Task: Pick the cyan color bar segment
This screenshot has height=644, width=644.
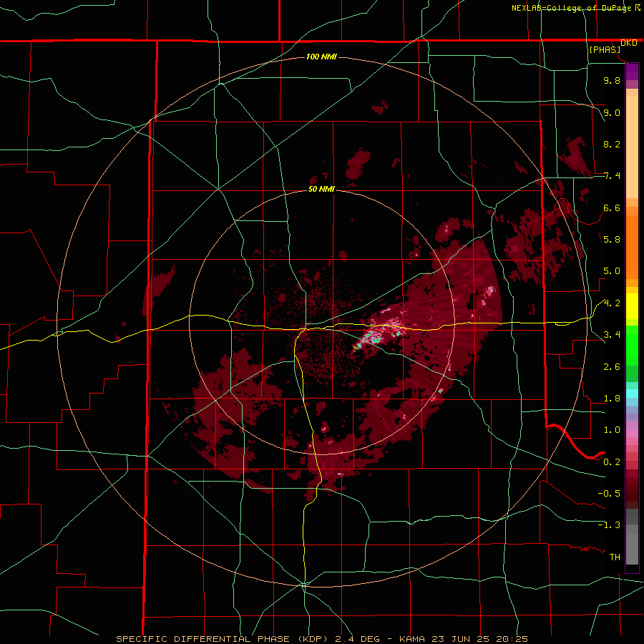Action: click(632, 394)
